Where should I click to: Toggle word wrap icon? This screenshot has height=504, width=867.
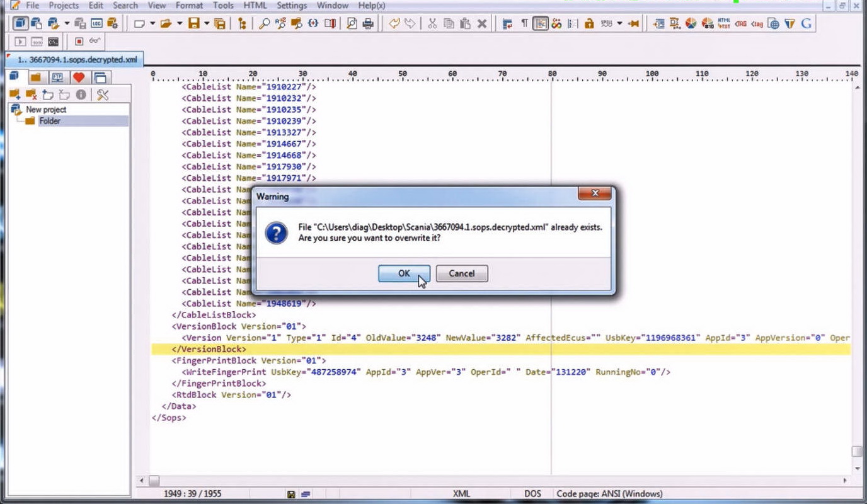pyautogui.click(x=507, y=24)
